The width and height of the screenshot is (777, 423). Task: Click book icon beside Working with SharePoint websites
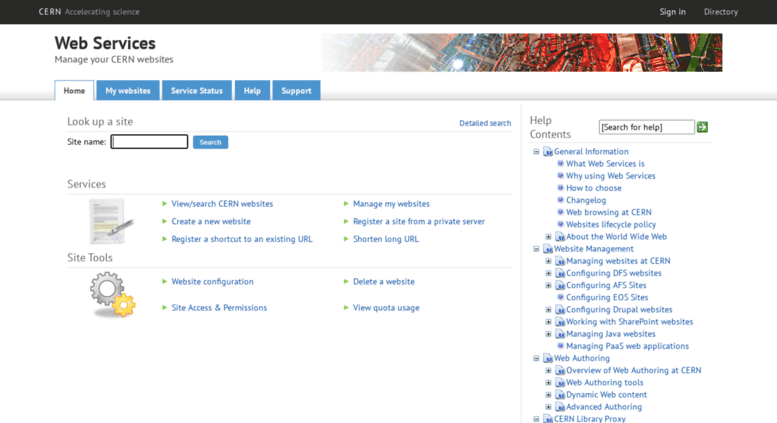[560, 322]
